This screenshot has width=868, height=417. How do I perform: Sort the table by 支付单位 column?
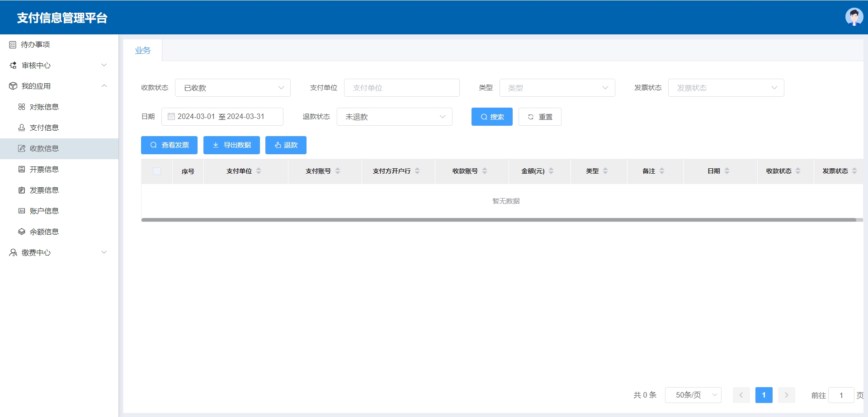pyautogui.click(x=259, y=171)
